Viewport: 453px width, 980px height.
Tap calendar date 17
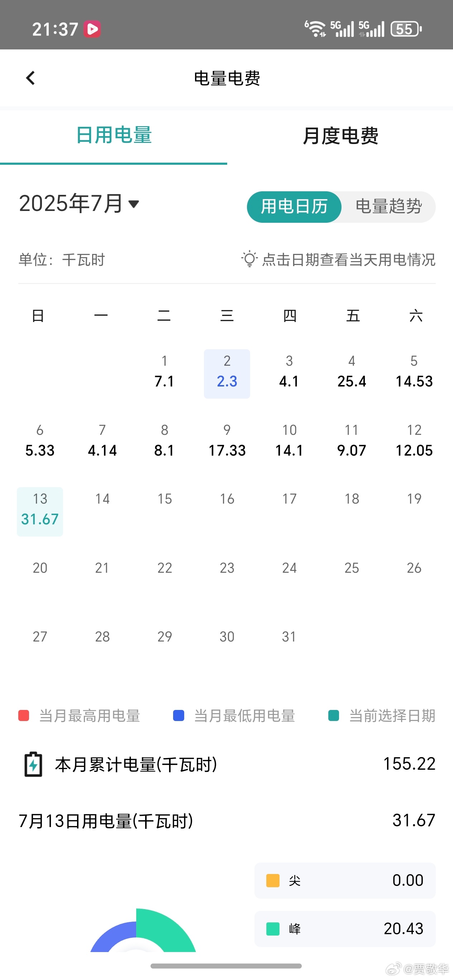click(x=289, y=499)
